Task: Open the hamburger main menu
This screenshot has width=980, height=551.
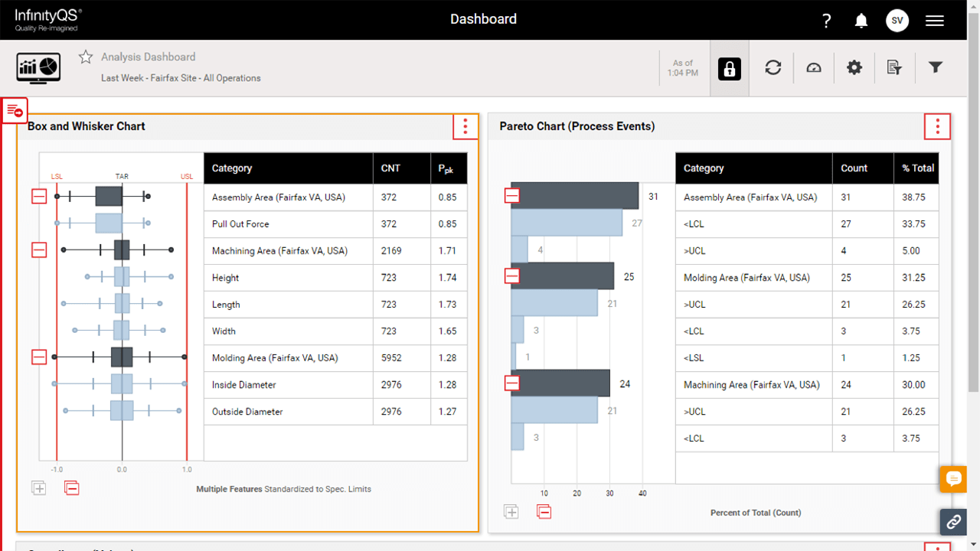Action: (x=934, y=21)
